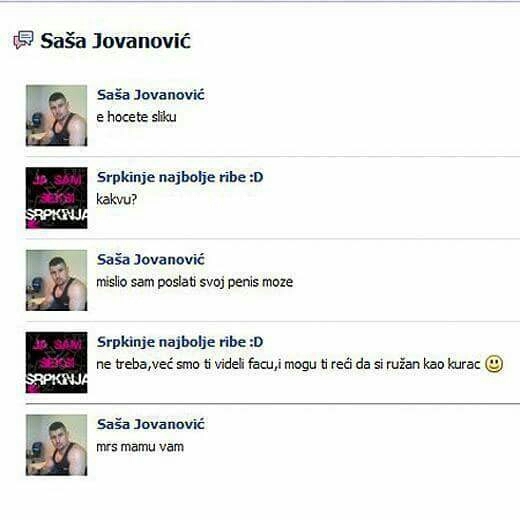Click the divider below 'e hocete sliku' message

click(x=273, y=156)
